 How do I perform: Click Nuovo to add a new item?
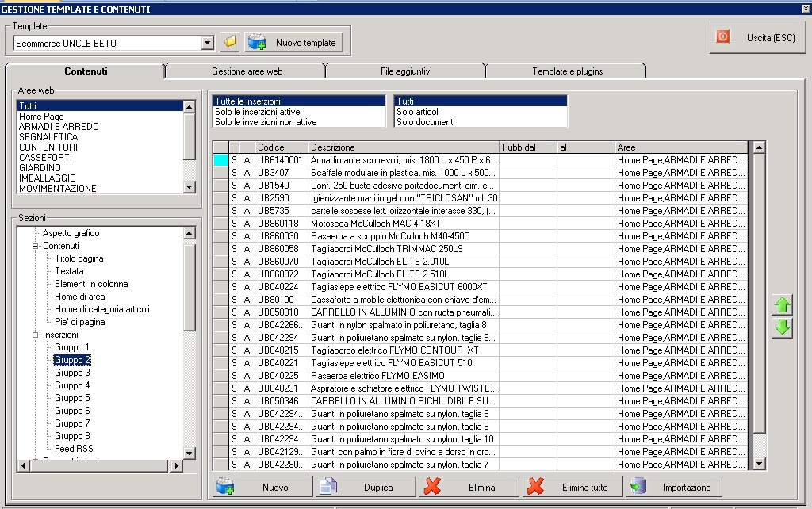coord(262,487)
